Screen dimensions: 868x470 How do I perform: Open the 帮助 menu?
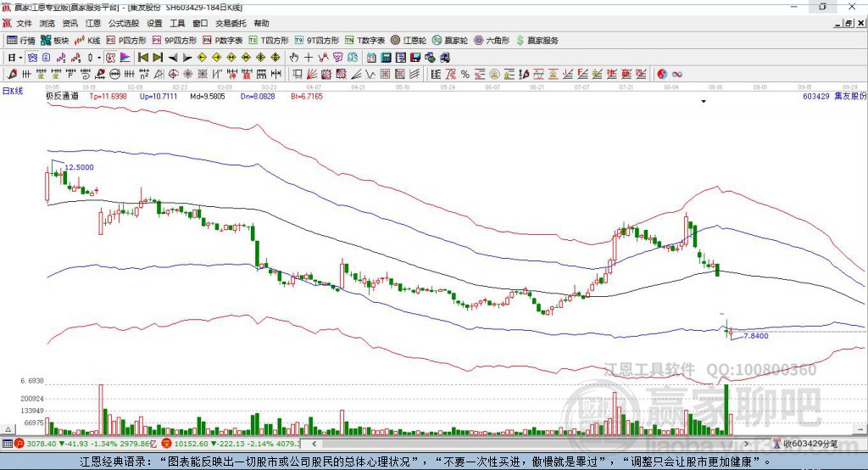coord(261,23)
